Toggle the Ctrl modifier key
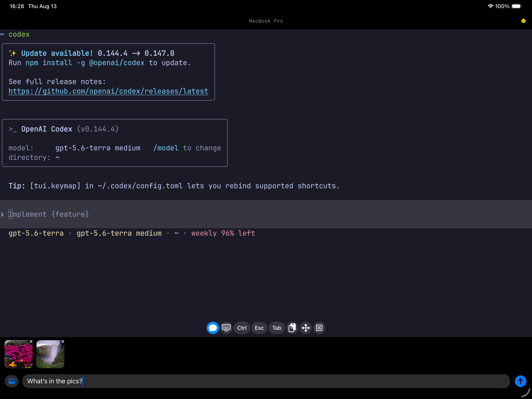This screenshot has height=399, width=532. tap(242, 328)
